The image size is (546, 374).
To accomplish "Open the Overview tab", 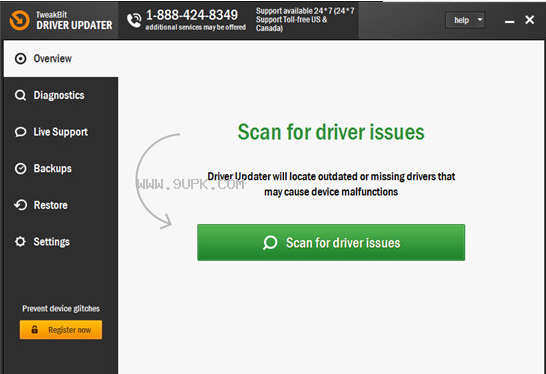I will click(61, 59).
